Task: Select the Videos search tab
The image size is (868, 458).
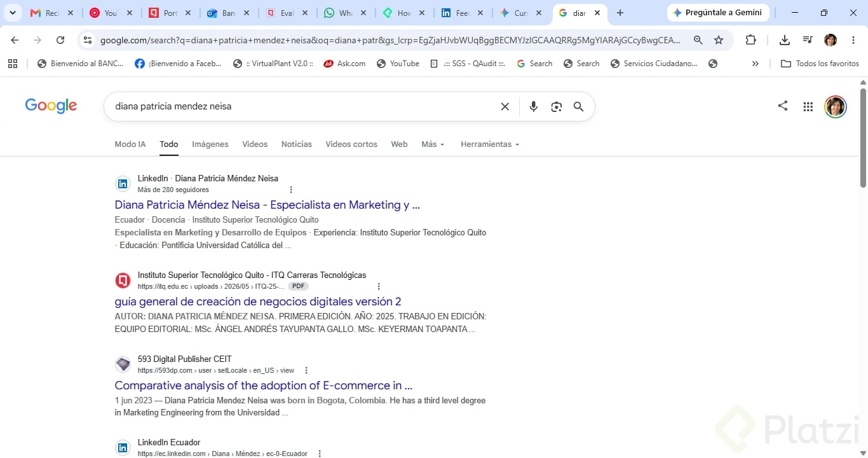Action: tap(255, 144)
